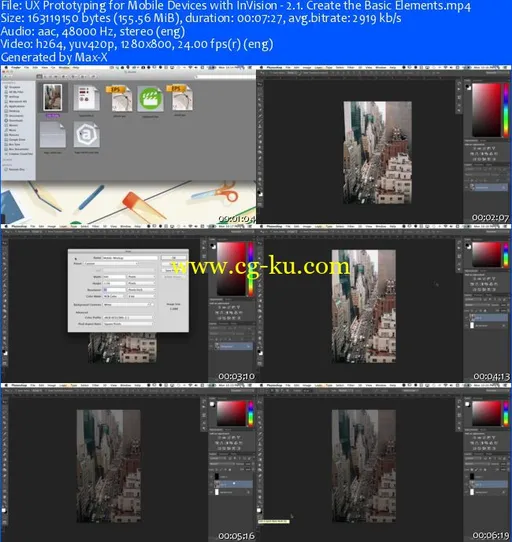Click the Name field in the New dialog
Screen dimensions: 512x542
[130, 258]
